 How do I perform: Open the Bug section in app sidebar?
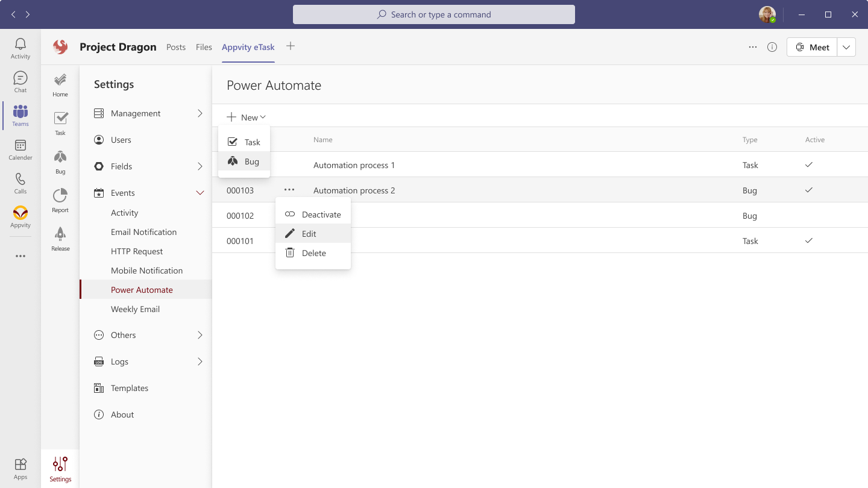click(60, 163)
